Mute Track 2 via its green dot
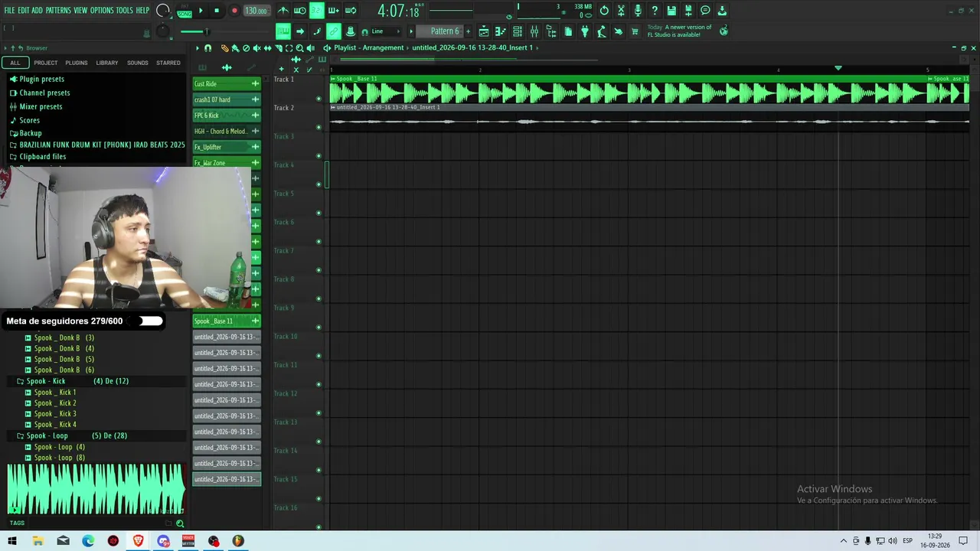The image size is (980, 551). coord(318,127)
